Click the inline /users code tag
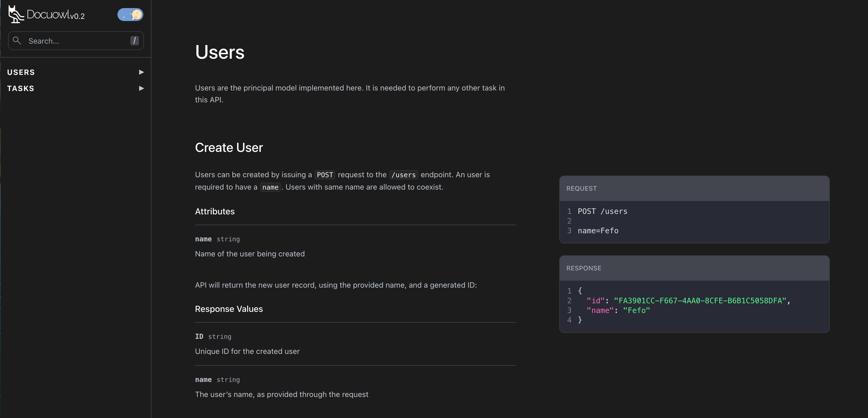The height and width of the screenshot is (418, 868). point(403,175)
